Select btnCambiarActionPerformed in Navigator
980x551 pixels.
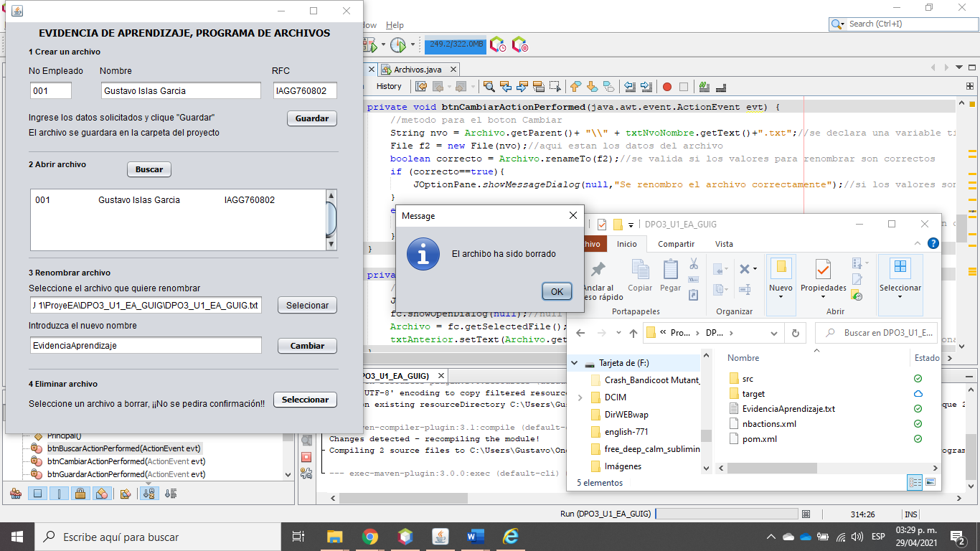pyautogui.click(x=126, y=461)
